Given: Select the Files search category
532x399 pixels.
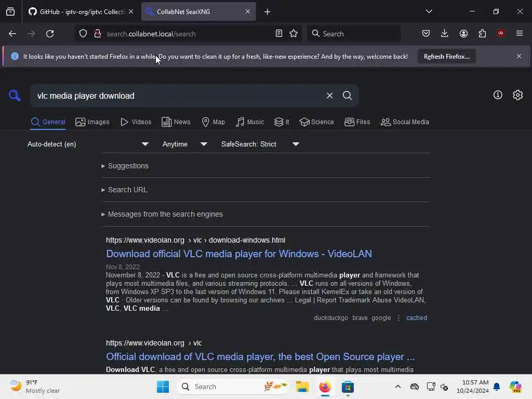Looking at the screenshot, I should coord(357,122).
